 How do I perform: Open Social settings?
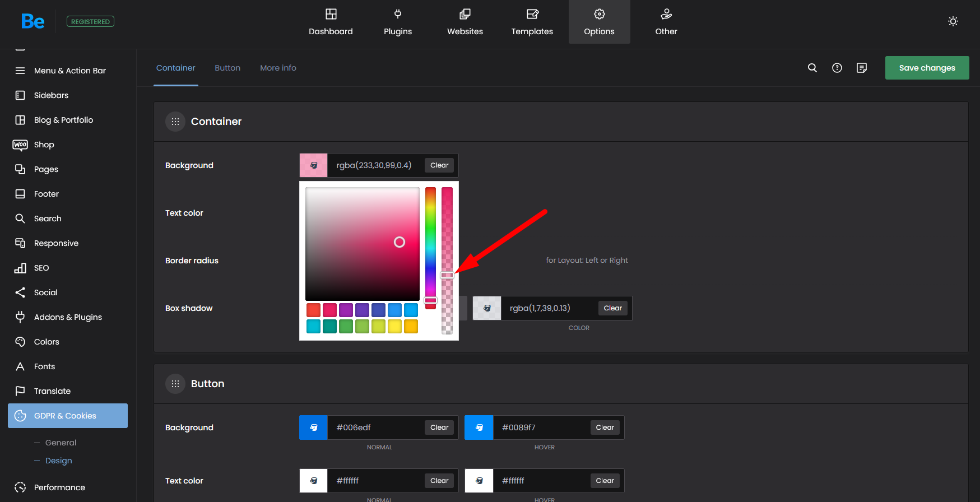68,292
